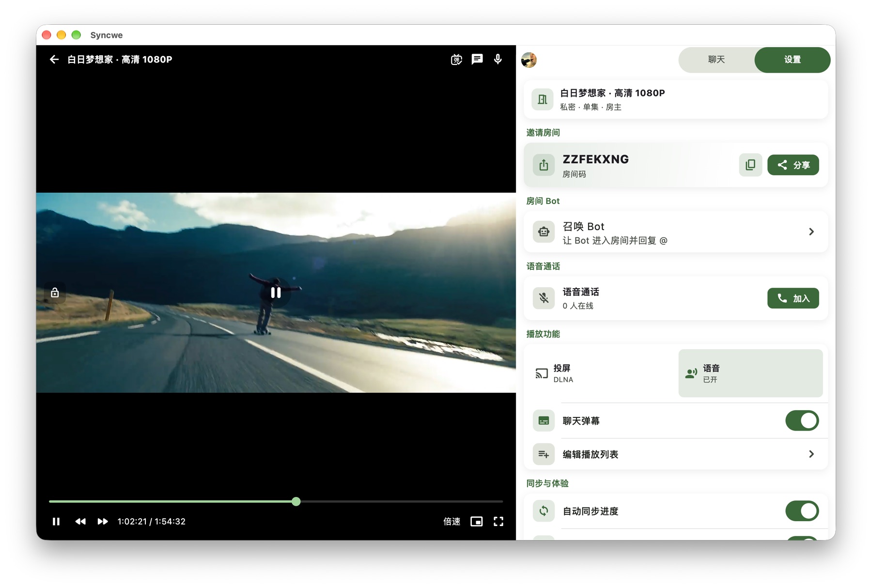Rewind with the double-left arrow button
Image resolution: width=872 pixels, height=588 pixels.
80,521
